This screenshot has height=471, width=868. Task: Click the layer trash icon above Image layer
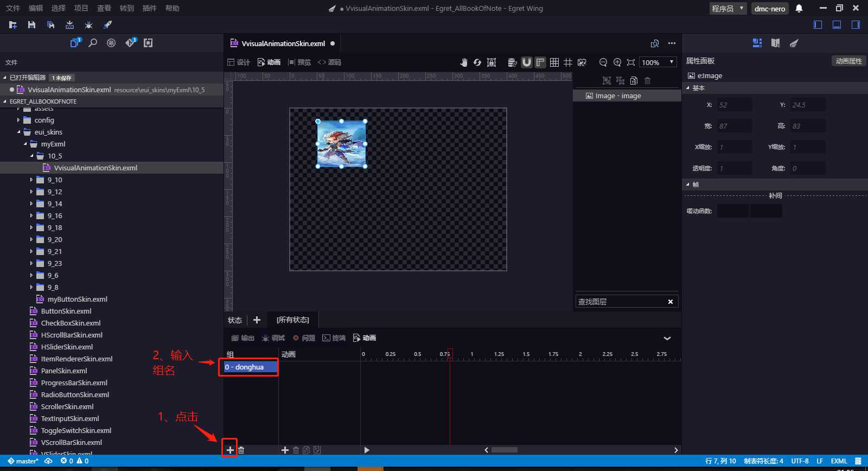click(x=647, y=81)
